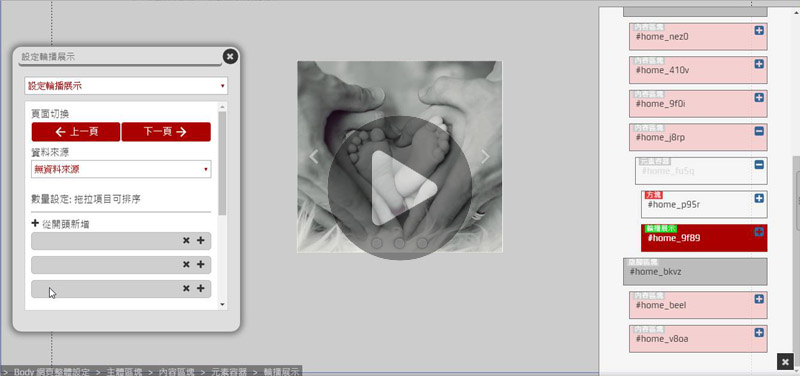Click the plus icon next to 從開頭新增
This screenshot has height=376, width=800.
(35, 223)
